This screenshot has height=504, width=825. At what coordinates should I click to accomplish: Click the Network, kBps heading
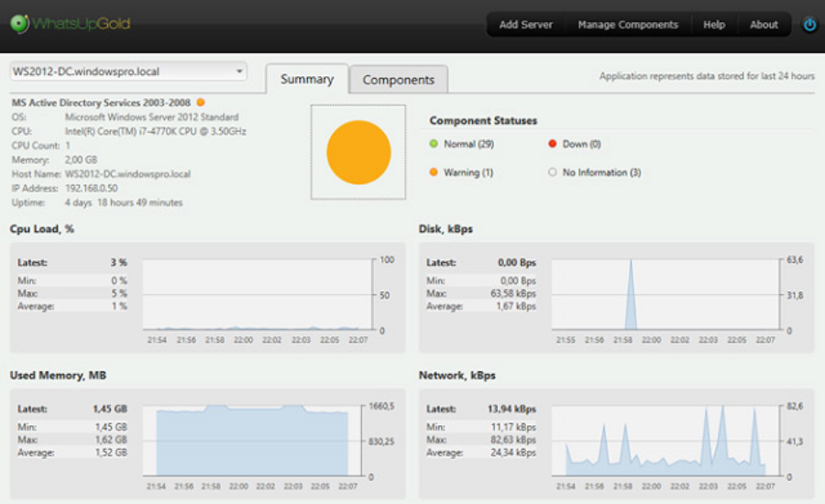pyautogui.click(x=456, y=375)
